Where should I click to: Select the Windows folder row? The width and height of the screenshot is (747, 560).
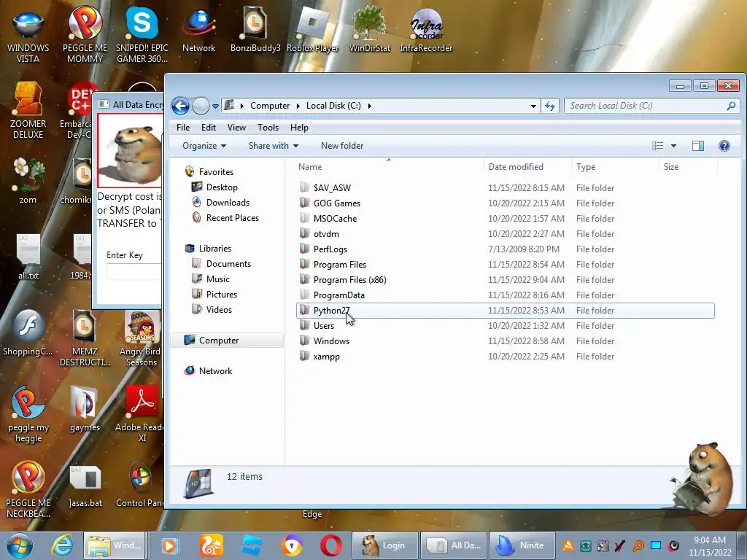tap(505, 341)
